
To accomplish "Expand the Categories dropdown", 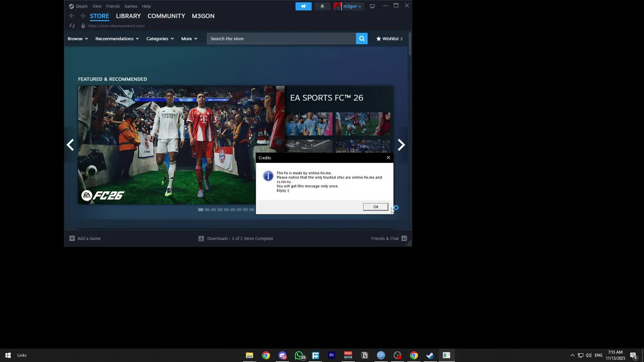I will click(160, 39).
